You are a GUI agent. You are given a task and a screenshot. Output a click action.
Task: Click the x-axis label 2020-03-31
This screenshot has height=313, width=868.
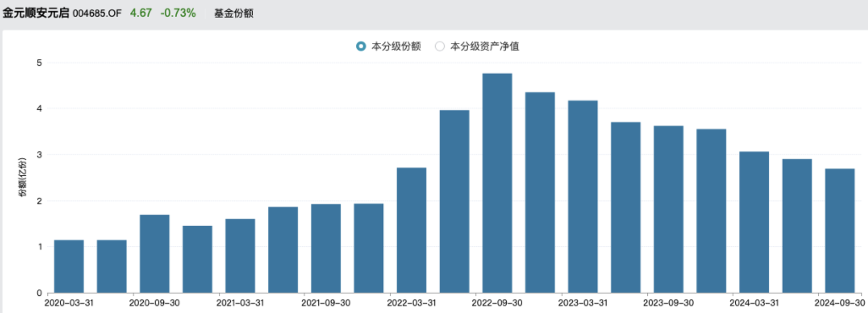pyautogui.click(x=69, y=303)
